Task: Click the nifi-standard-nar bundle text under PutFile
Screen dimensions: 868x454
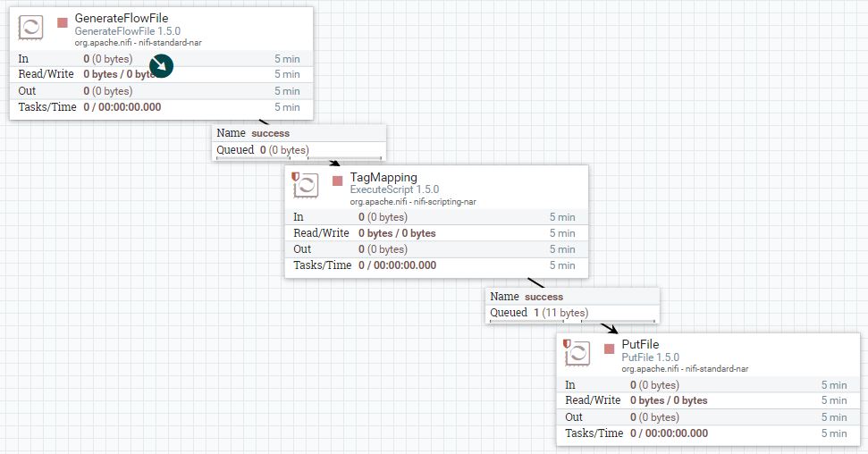Action: click(685, 368)
